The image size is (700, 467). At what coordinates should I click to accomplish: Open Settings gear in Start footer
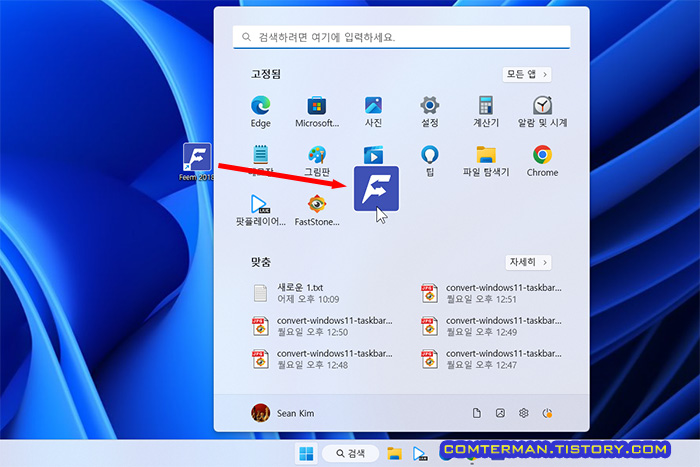(524, 413)
